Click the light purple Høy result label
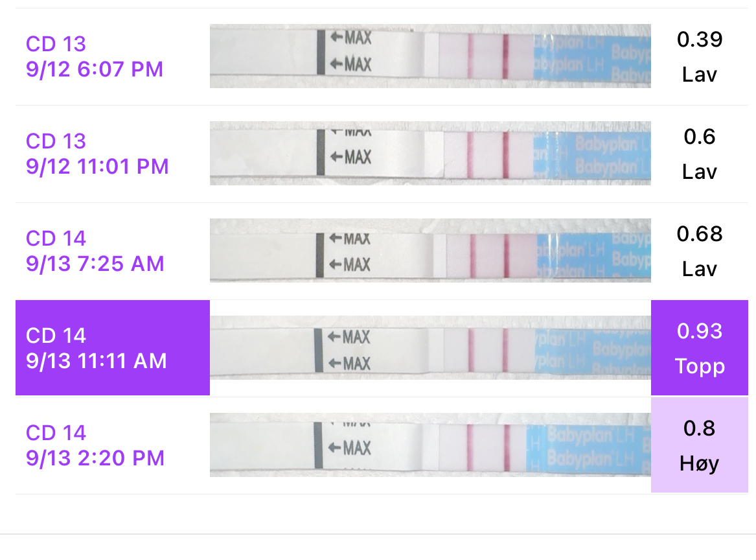 pos(700,463)
